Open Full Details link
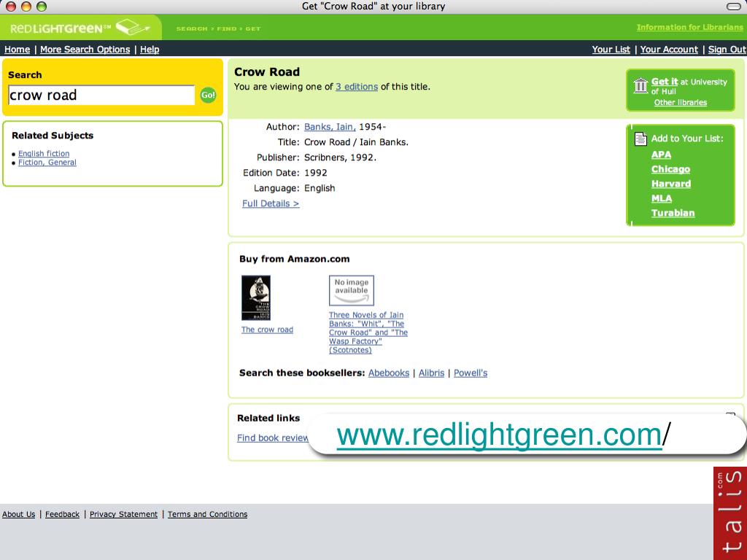The image size is (747, 560). coord(271,203)
